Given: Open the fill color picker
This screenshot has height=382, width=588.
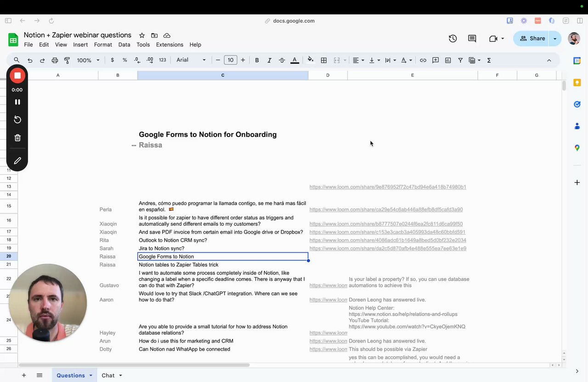Looking at the screenshot, I should tap(311, 60).
